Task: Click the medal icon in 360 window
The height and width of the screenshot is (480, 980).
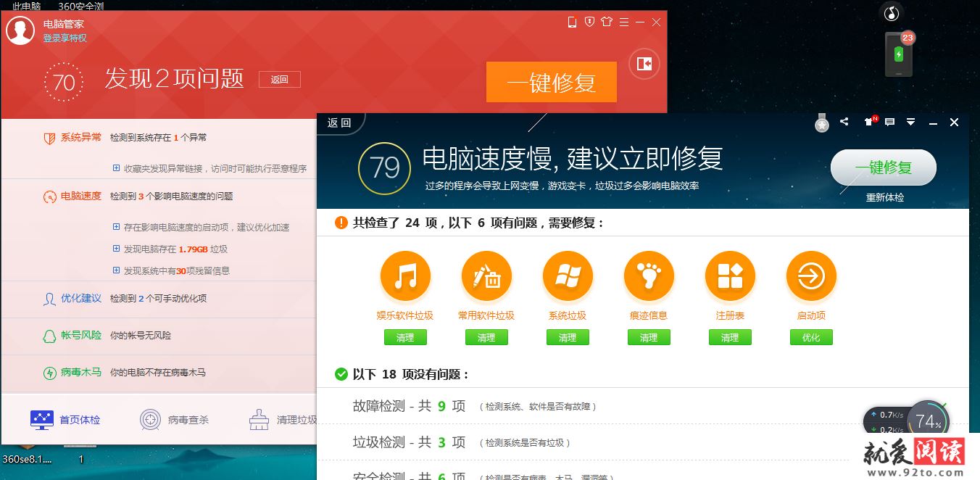Action: pyautogui.click(x=821, y=123)
